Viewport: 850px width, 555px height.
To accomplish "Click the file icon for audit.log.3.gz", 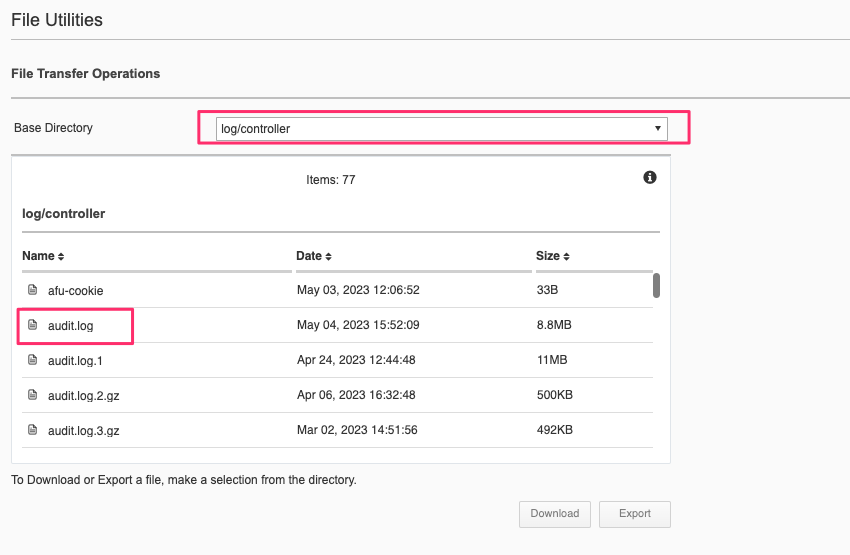I will 33,430.
